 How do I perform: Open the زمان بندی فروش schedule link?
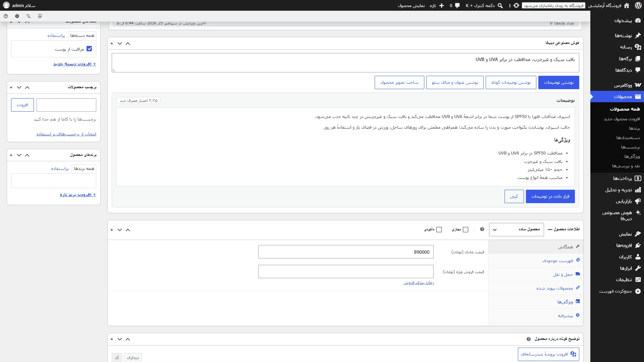click(x=419, y=283)
